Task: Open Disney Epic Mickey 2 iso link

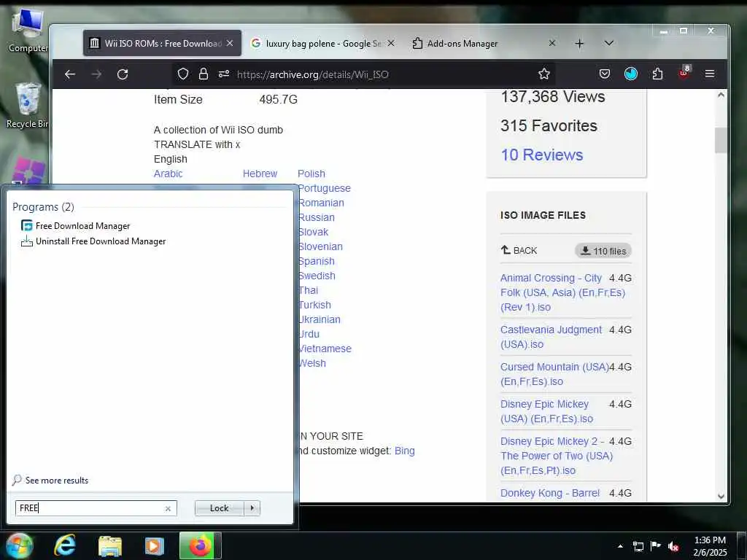Action: pos(557,456)
